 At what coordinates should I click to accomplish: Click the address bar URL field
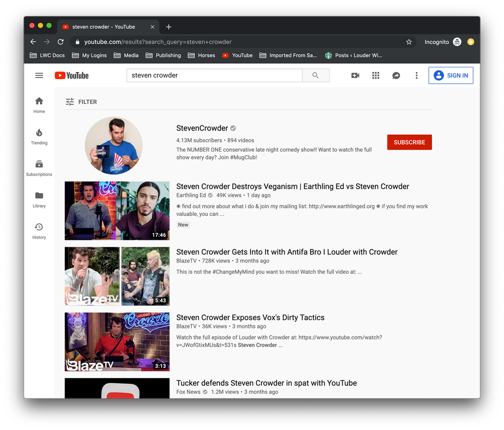pyautogui.click(x=243, y=42)
